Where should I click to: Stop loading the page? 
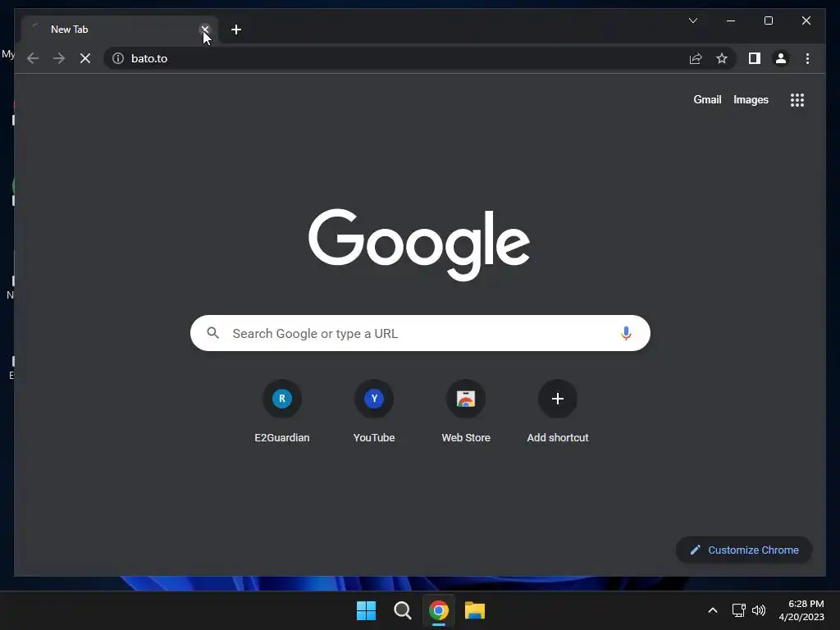point(85,58)
